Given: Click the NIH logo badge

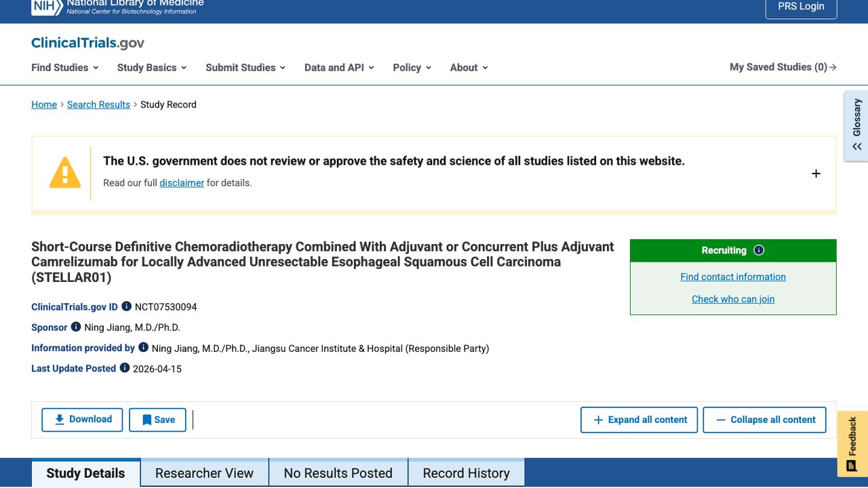Looking at the screenshot, I should pos(46,7).
